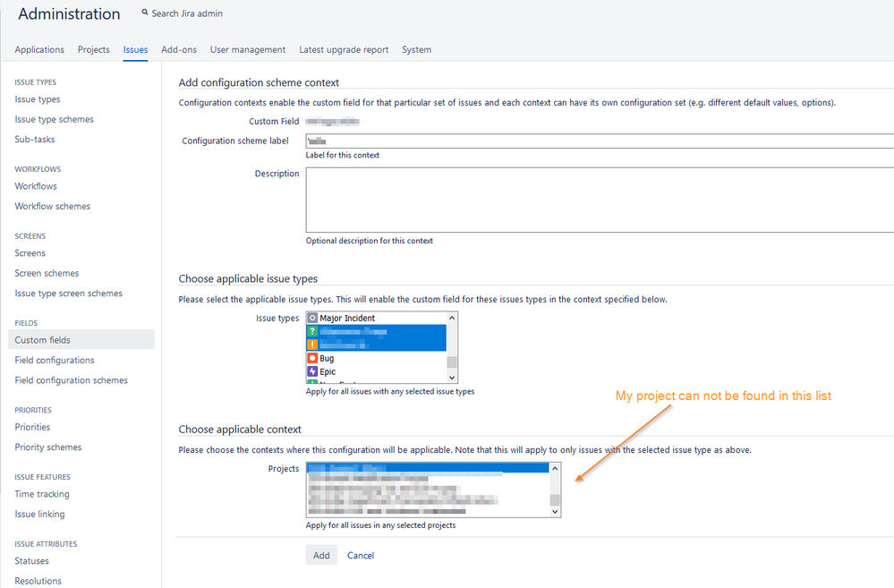Switch to the Issues tab
The image size is (894, 588).
click(136, 49)
